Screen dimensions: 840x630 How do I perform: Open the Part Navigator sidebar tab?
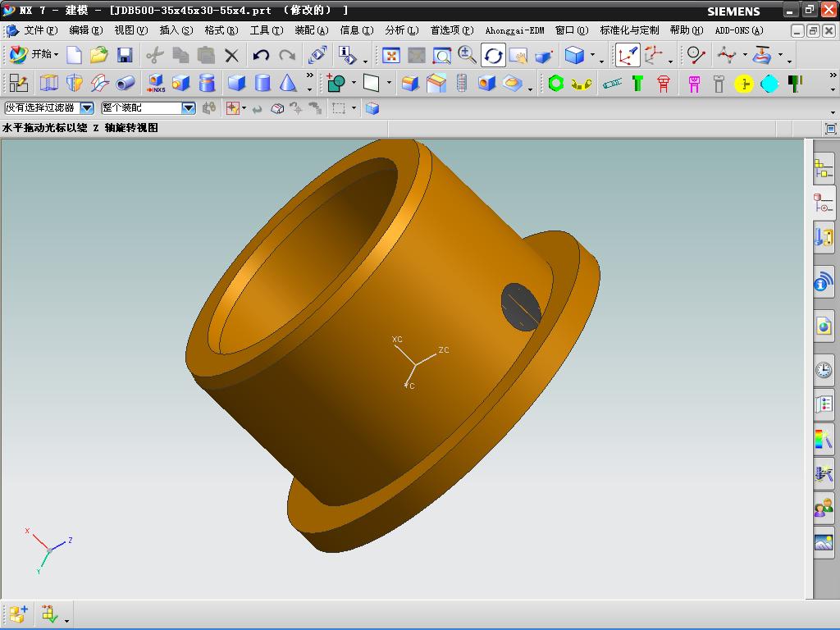point(824,203)
